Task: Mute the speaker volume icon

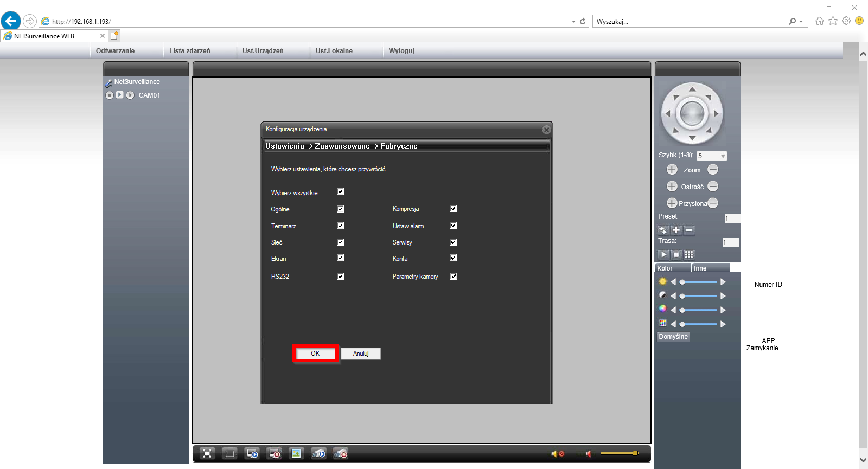Action: click(x=588, y=454)
